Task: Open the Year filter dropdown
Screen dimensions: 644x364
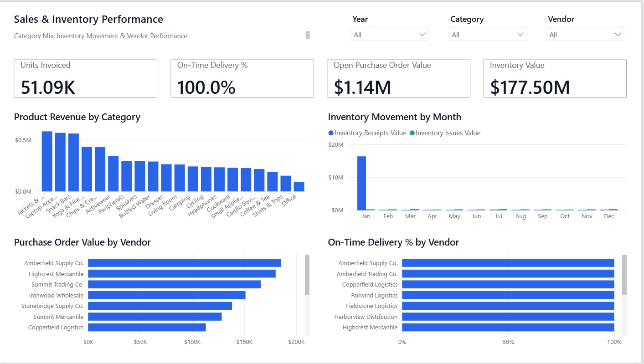Action: tap(390, 35)
